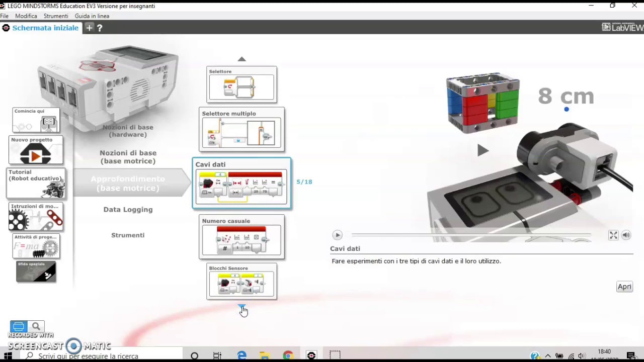The width and height of the screenshot is (644, 362).
Task: Open the Strumenti tutorial section
Action: [128, 235]
